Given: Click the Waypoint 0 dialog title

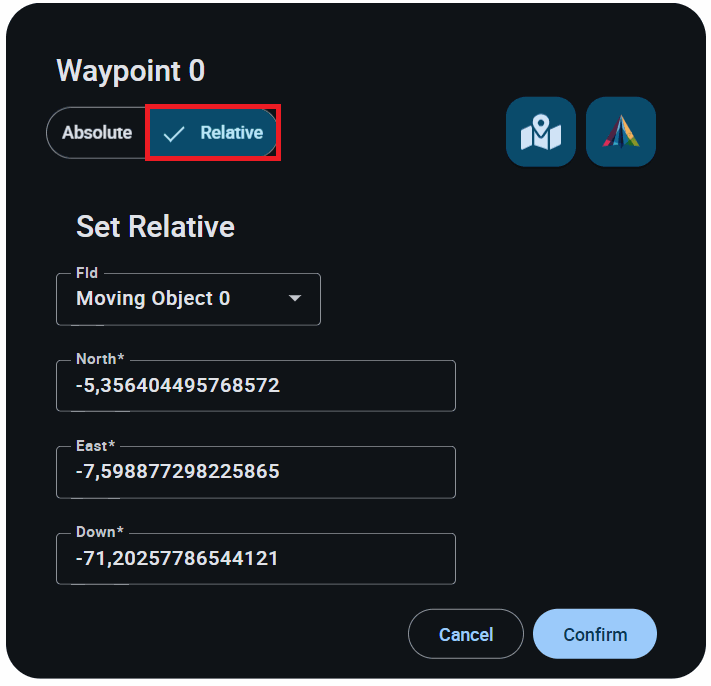Looking at the screenshot, I should click(131, 71).
